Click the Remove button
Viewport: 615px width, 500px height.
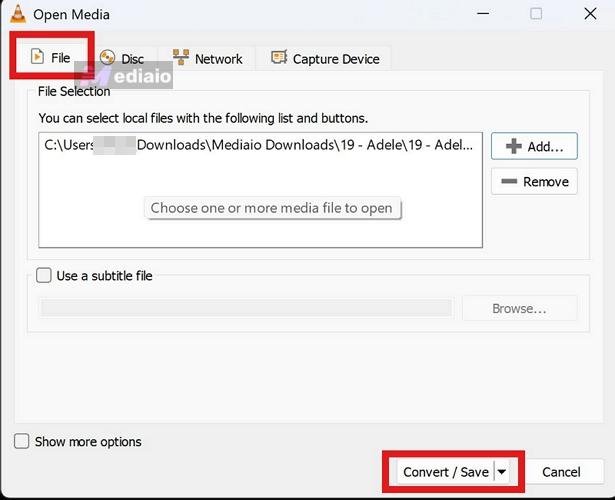click(x=534, y=182)
